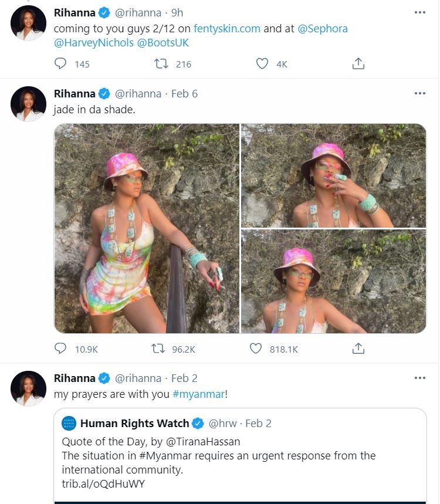The height and width of the screenshot is (504, 440).
Task: Retweet the 'jade in da shade' tweet
Action: [158, 349]
